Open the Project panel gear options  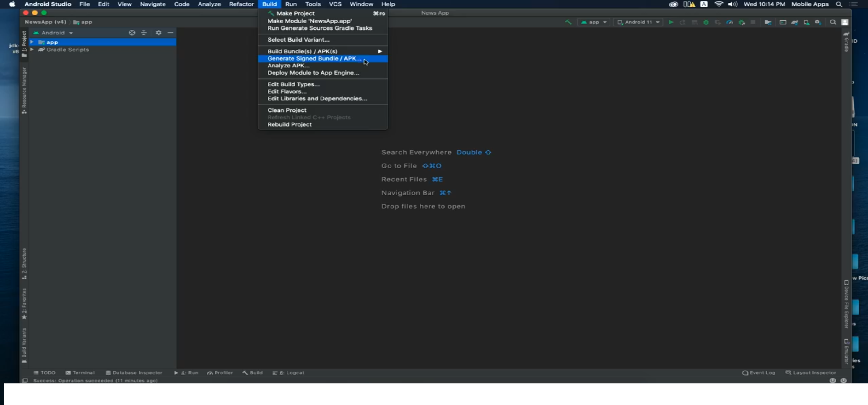click(x=158, y=33)
